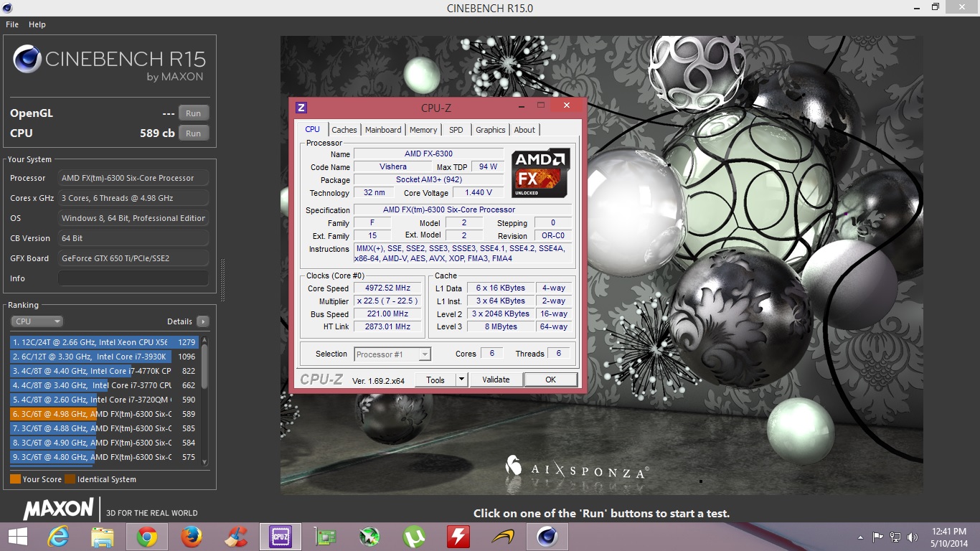Click the Info input field
The image size is (980, 551).
point(133,278)
